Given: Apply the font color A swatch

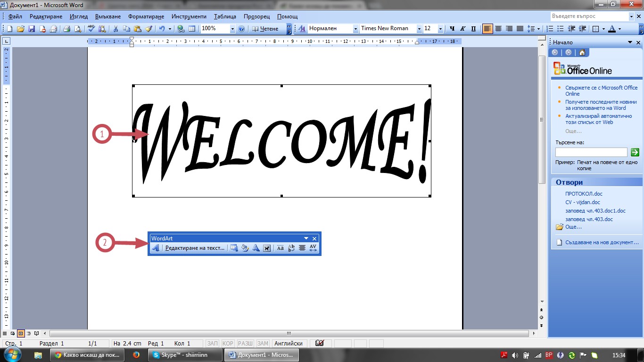Looking at the screenshot, I should (612, 29).
